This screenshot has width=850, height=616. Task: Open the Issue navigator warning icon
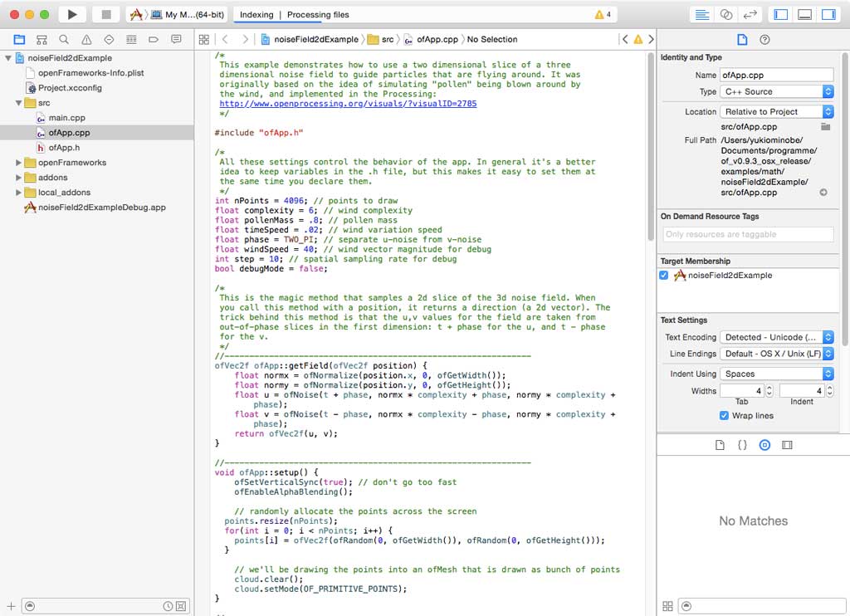pos(86,39)
